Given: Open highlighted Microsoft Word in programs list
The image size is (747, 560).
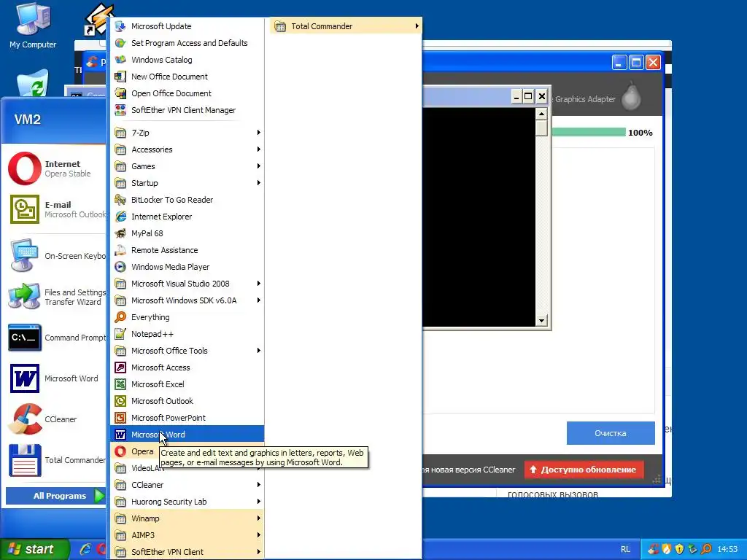Looking at the screenshot, I should (187, 435).
